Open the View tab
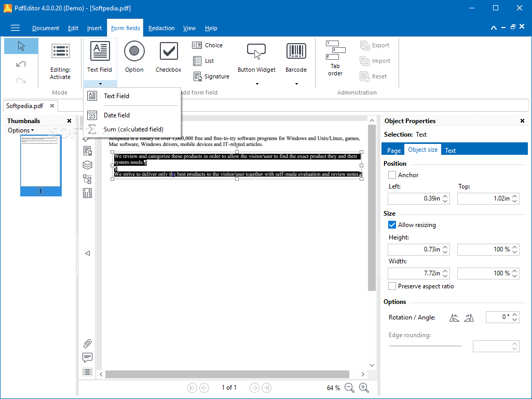 (x=189, y=28)
